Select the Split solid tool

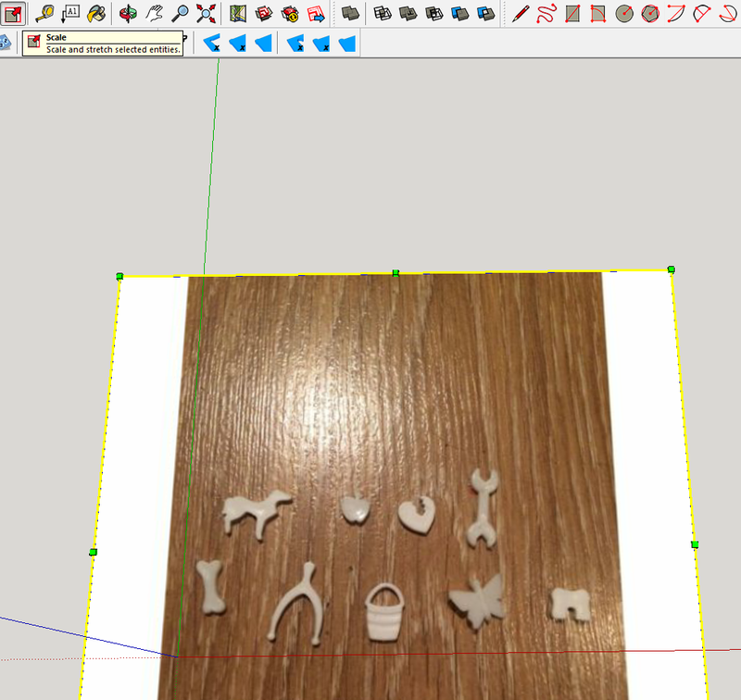(x=485, y=14)
